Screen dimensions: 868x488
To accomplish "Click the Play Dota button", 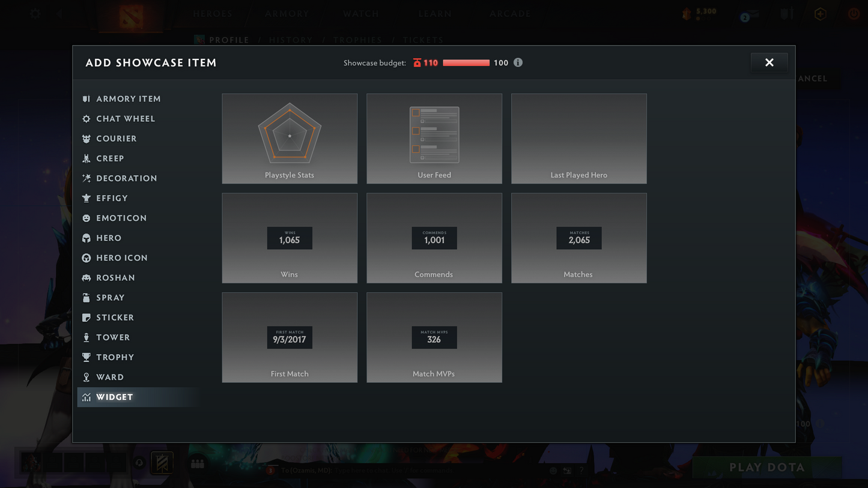I will tap(767, 468).
